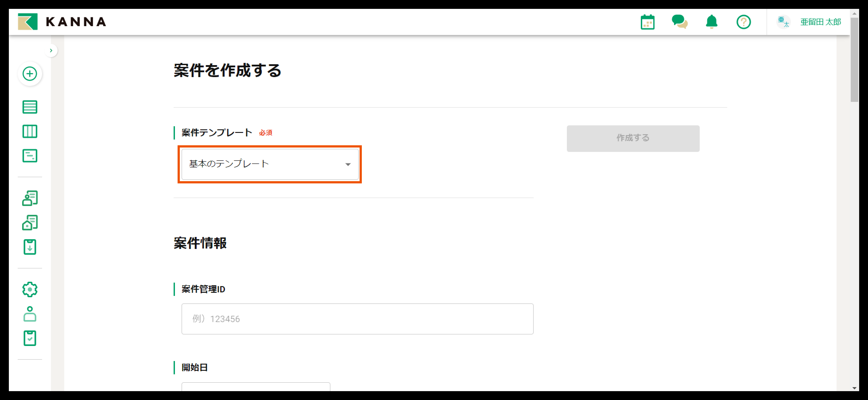Image resolution: width=868 pixels, height=400 pixels.
Task: Open the clipboard download icon in sidebar
Action: (x=30, y=247)
